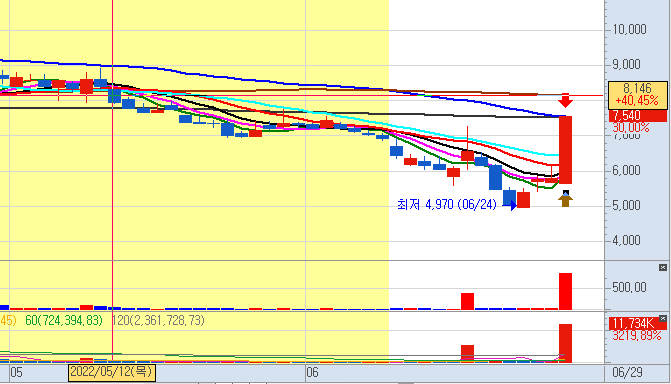671x384 pixels.
Task: Click the blue arrow at lowest price label
Action: pyautogui.click(x=511, y=205)
